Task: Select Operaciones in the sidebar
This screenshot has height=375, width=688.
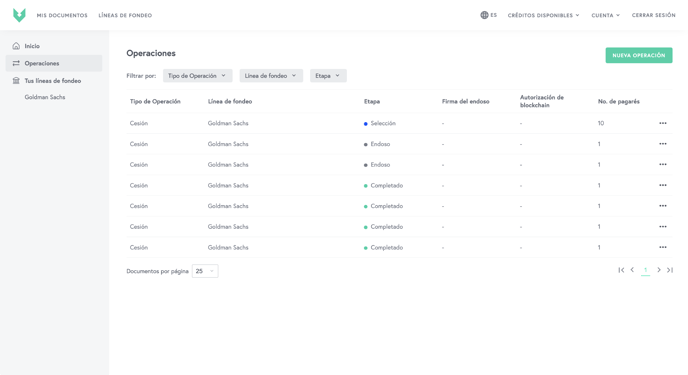Action: [x=54, y=63]
